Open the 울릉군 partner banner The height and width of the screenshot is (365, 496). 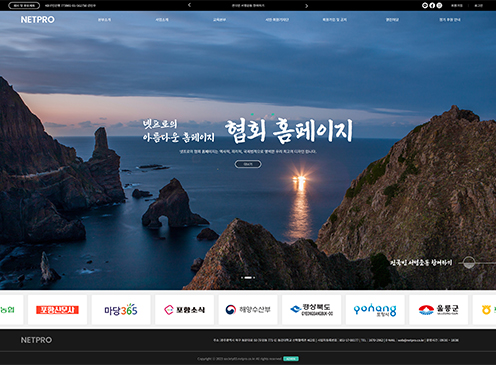438,310
